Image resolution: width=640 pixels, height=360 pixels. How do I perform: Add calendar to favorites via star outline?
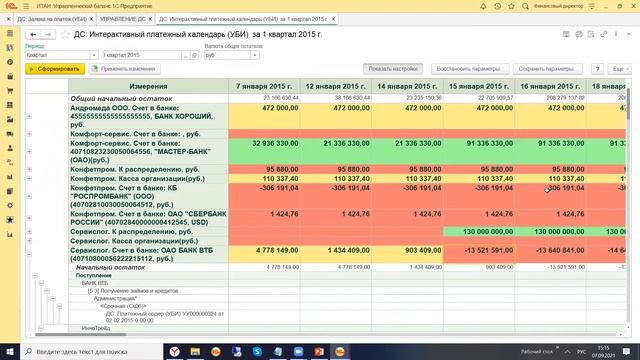pyautogui.click(x=65, y=35)
